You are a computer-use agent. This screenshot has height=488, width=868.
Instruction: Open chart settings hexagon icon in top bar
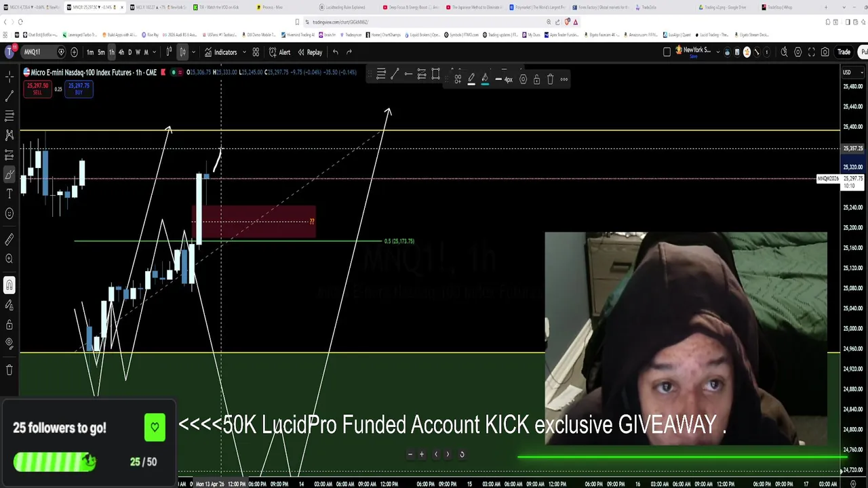coord(798,52)
